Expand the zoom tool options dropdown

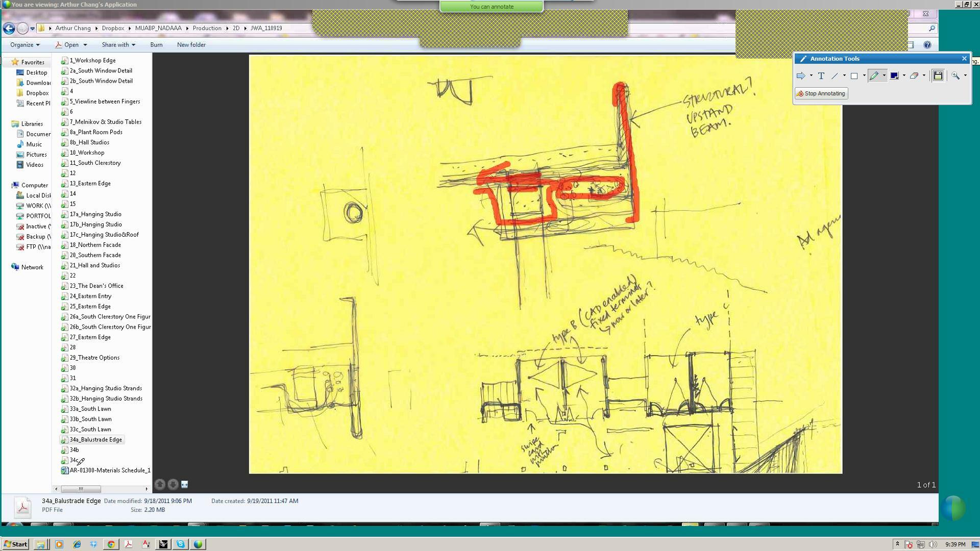click(965, 76)
